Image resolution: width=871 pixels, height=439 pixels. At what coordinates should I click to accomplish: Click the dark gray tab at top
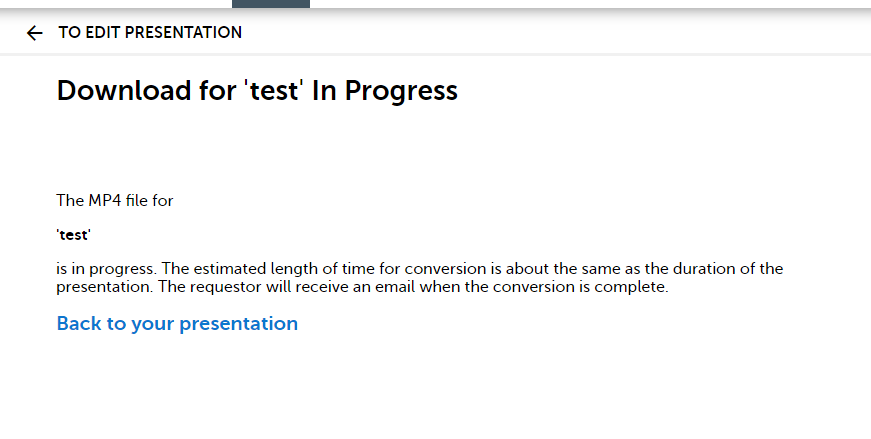[271, 4]
